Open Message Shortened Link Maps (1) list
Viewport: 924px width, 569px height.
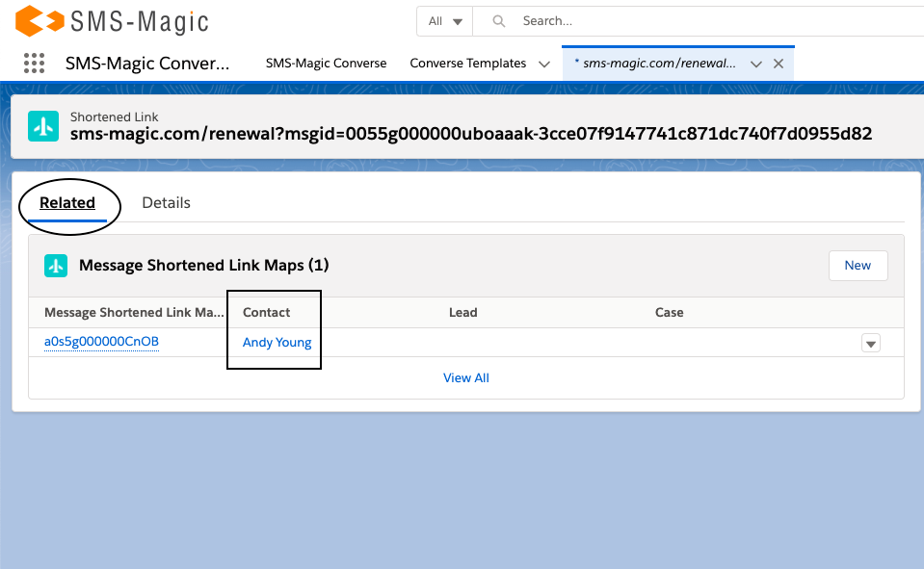(204, 265)
